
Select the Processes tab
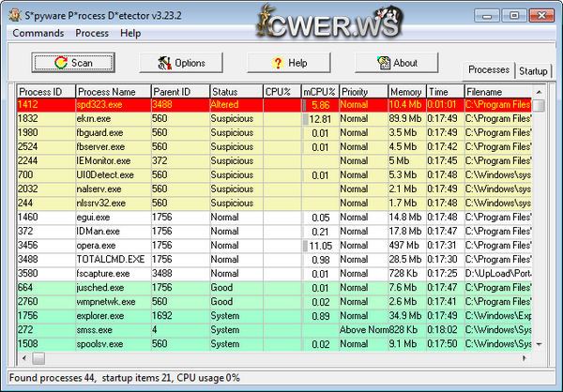tap(488, 70)
